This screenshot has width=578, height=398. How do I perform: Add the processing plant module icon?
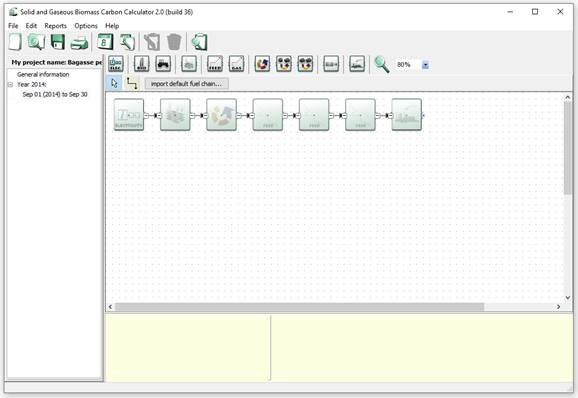[x=189, y=64]
